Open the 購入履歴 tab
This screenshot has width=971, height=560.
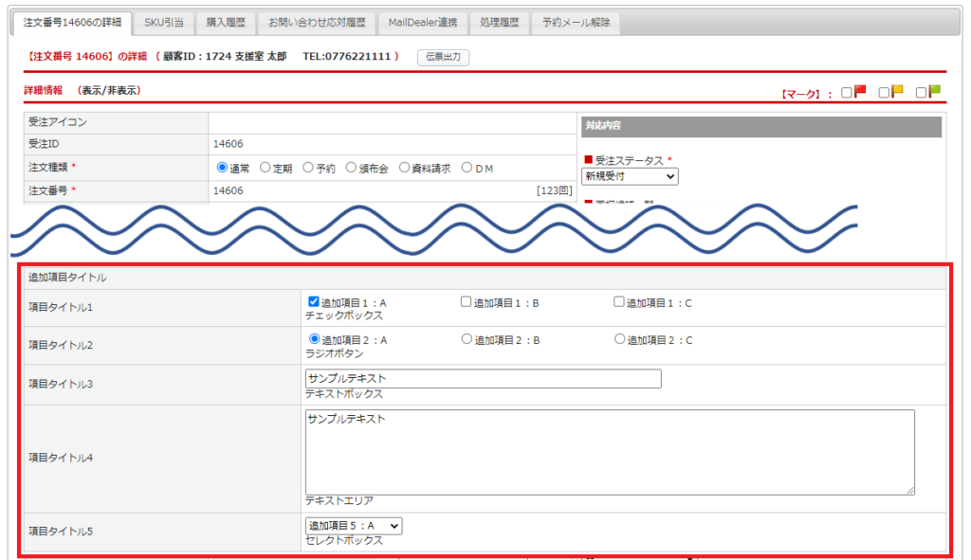click(x=226, y=23)
